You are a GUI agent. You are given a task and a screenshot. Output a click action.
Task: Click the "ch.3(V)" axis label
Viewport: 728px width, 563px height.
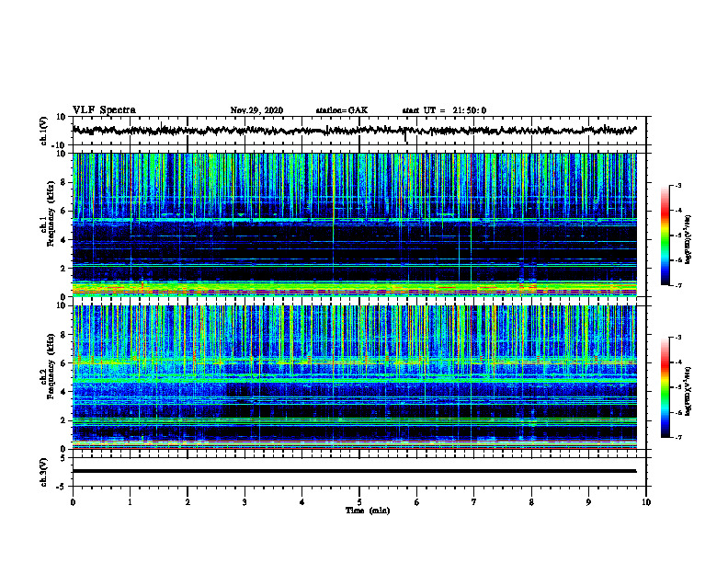coord(44,473)
